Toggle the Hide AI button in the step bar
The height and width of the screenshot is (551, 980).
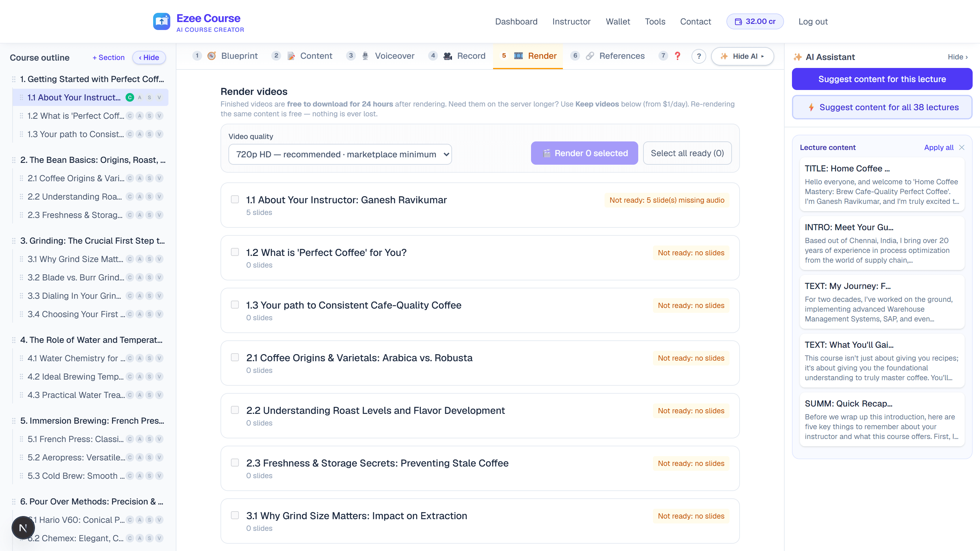[742, 56]
